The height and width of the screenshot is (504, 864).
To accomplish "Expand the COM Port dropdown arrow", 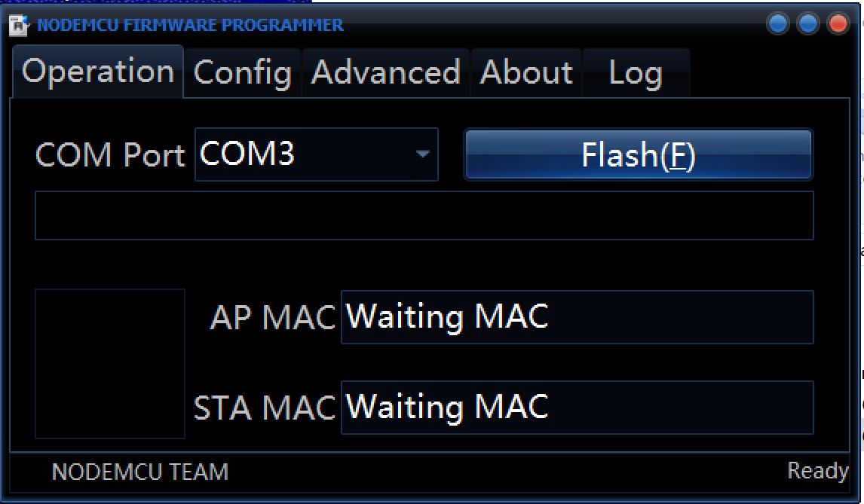I will [423, 154].
